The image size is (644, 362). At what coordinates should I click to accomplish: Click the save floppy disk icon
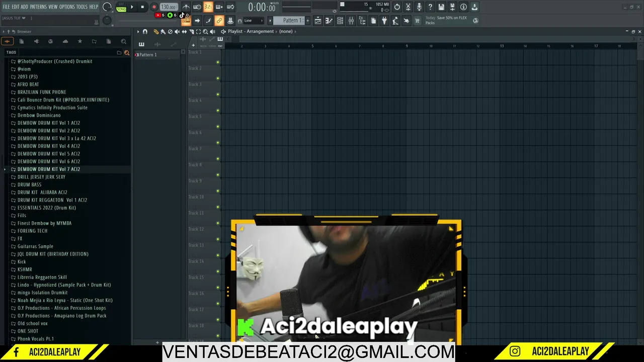coord(441,7)
